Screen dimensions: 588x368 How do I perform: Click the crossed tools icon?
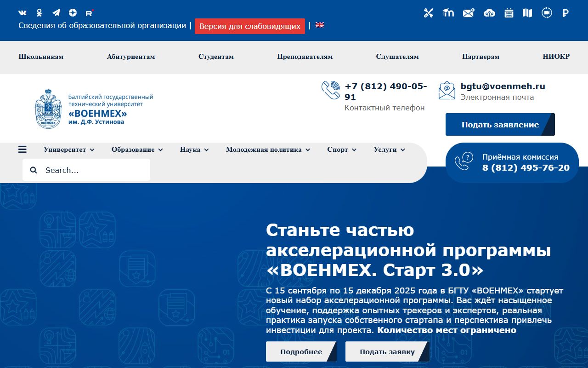coord(429,13)
